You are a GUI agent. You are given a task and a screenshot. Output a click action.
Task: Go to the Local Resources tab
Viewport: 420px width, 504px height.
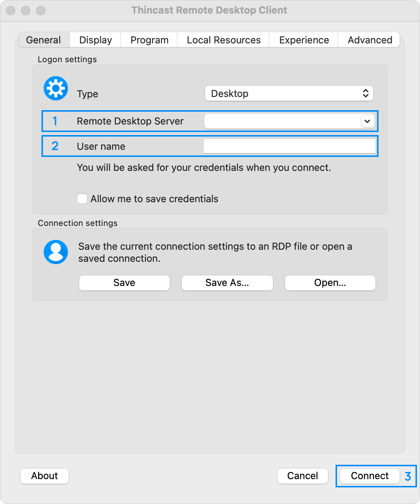pos(224,40)
